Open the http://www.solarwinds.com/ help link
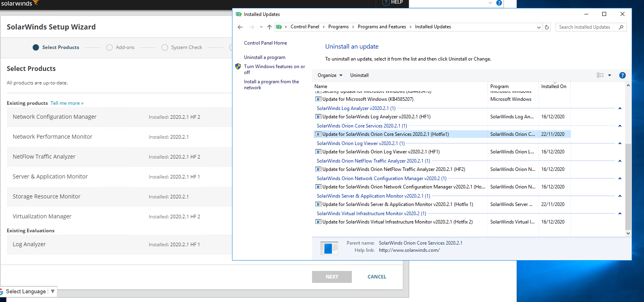Viewport: 644px width, 302px height. 409,250
